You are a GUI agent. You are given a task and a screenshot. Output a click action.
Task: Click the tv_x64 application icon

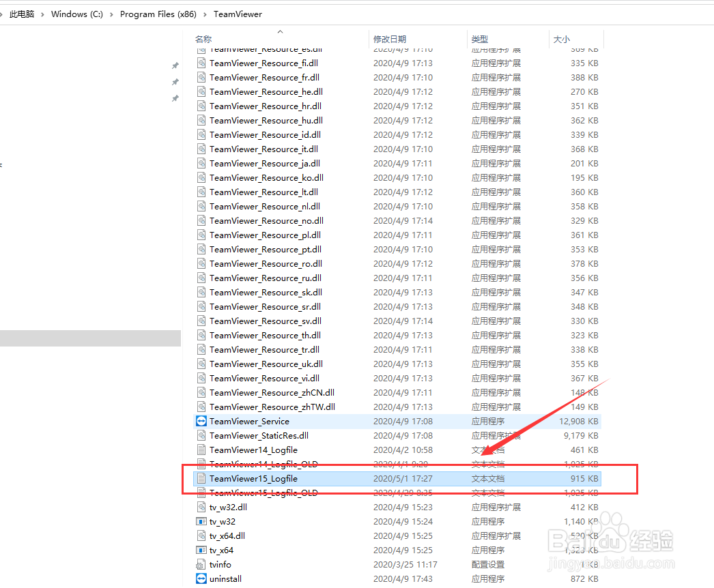(201, 550)
